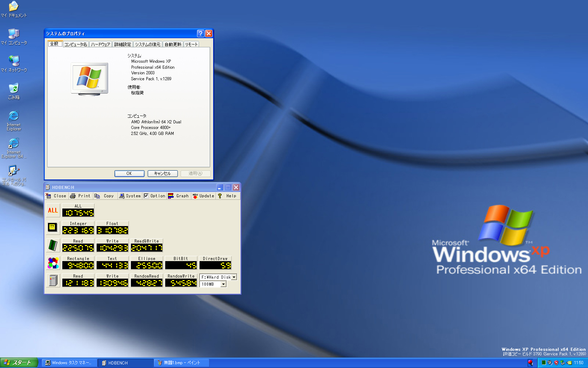The image size is (588, 368).
Task: Click the キャンセル button
Action: tap(162, 173)
